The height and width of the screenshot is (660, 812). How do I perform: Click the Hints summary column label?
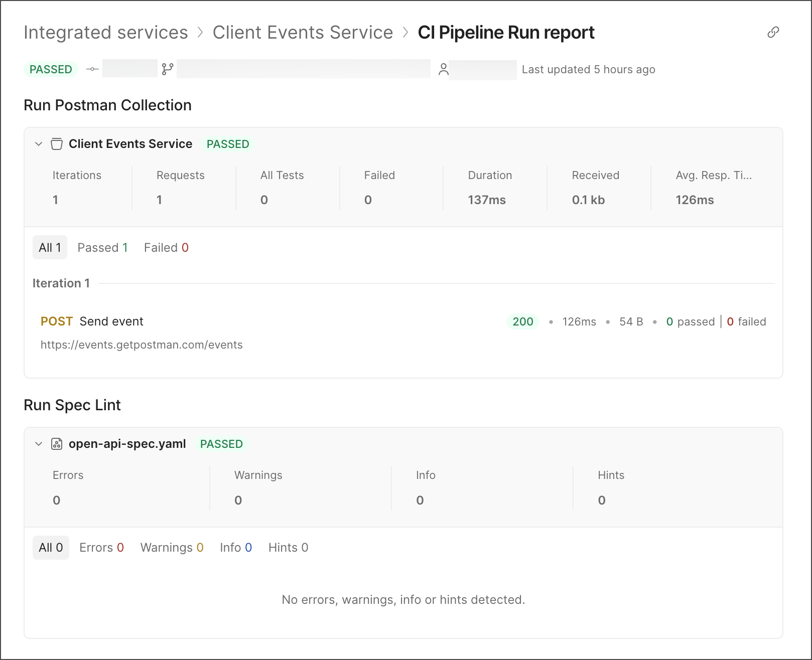[611, 475]
